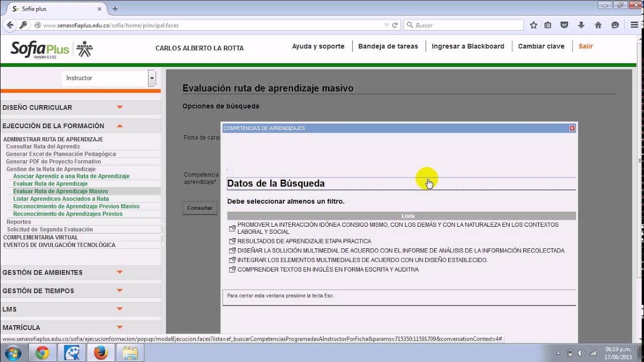This screenshot has width=644, height=362.
Task: Expand the MATRÍCULA section
Action: [x=120, y=327]
